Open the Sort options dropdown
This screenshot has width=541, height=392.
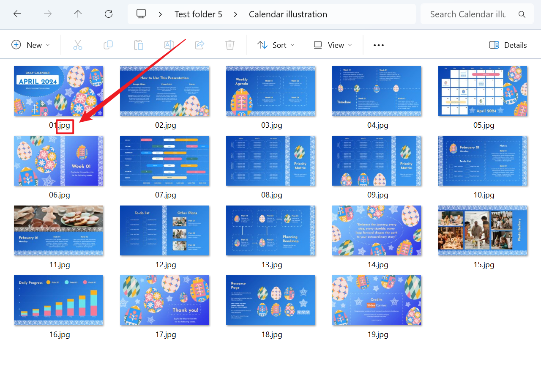pos(276,45)
